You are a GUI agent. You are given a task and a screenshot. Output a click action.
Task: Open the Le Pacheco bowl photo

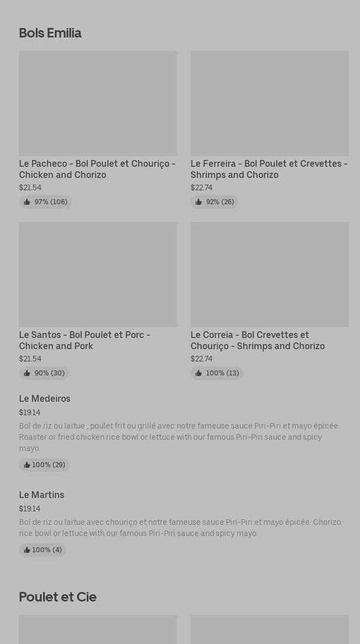click(98, 104)
